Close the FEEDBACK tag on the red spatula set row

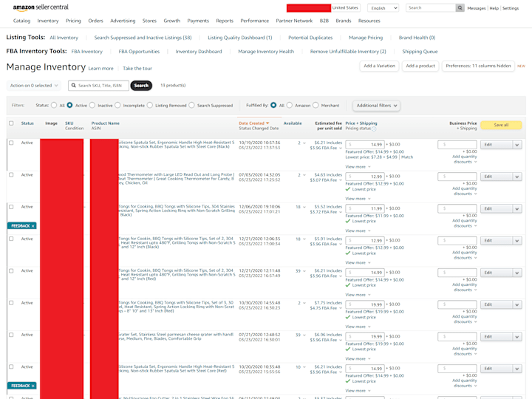(x=33, y=386)
